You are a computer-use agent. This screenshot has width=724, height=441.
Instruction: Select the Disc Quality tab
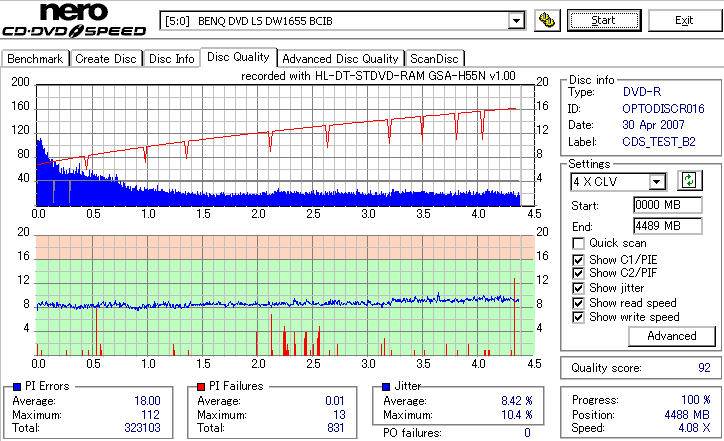[x=238, y=57]
